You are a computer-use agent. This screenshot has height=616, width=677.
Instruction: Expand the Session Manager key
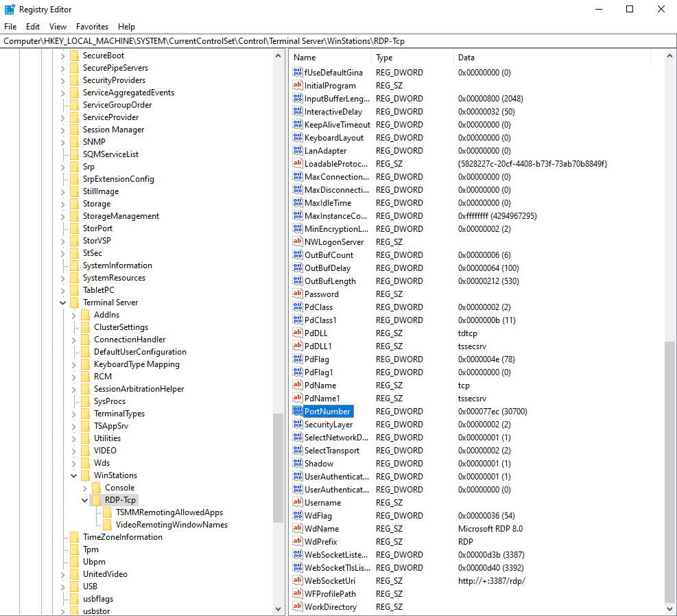pyautogui.click(x=62, y=130)
